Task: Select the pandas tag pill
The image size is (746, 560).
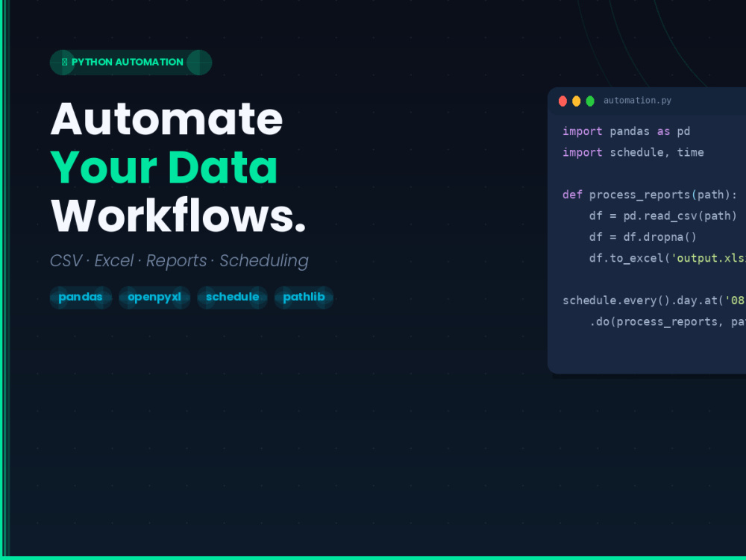Action: (81, 298)
